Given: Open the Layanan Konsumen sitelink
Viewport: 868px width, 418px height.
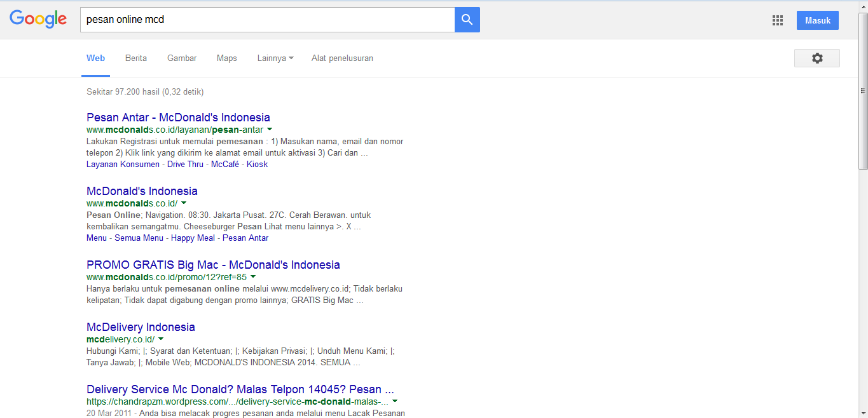Looking at the screenshot, I should point(123,165).
